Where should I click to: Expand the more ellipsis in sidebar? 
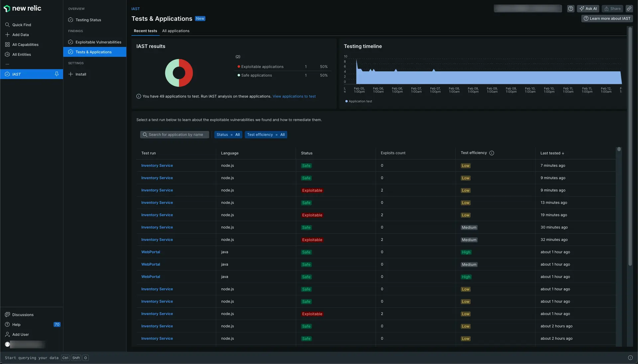click(x=7, y=64)
